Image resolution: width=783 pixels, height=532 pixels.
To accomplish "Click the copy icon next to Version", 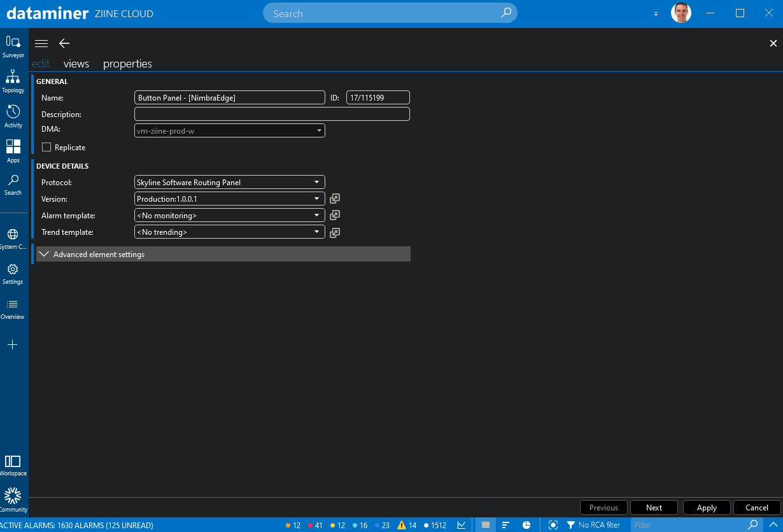I will [335, 199].
